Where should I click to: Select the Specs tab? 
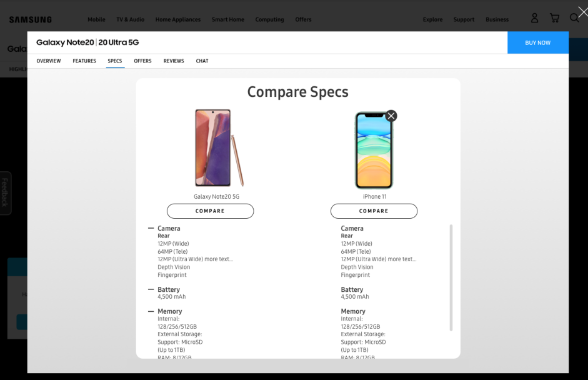[115, 61]
